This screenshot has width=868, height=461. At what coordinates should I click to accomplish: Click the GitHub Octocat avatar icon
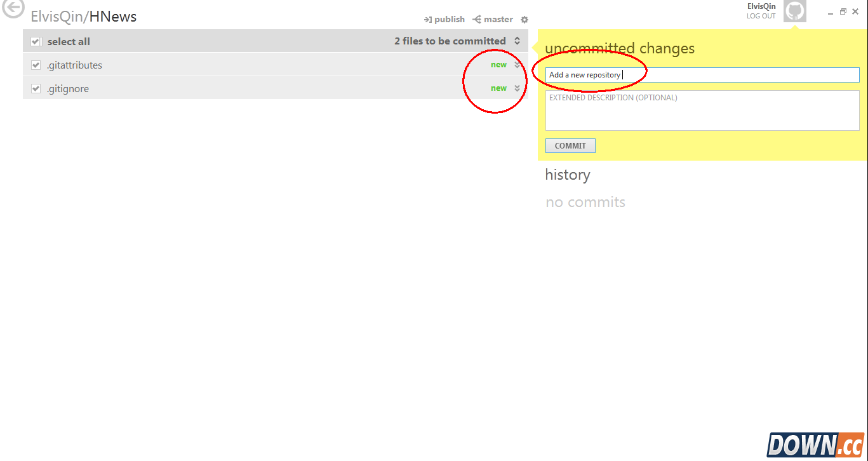[x=795, y=11]
